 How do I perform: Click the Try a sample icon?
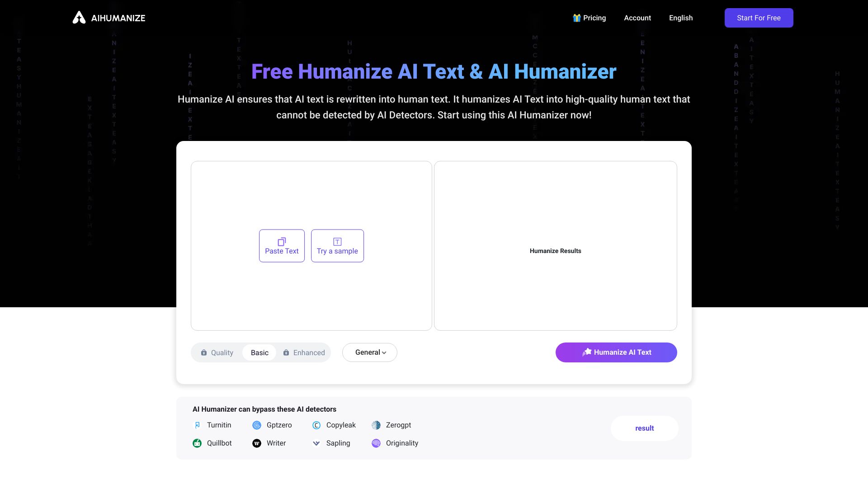pyautogui.click(x=337, y=241)
